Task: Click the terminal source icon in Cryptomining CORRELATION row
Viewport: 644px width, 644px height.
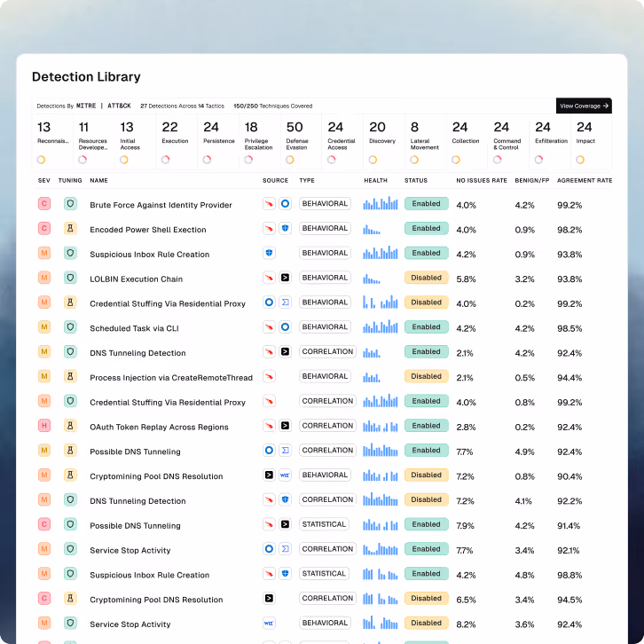Action: point(269,599)
